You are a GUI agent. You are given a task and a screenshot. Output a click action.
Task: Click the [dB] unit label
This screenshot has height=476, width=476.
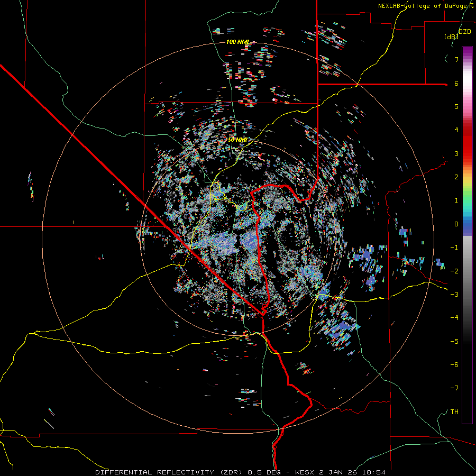click(x=452, y=36)
